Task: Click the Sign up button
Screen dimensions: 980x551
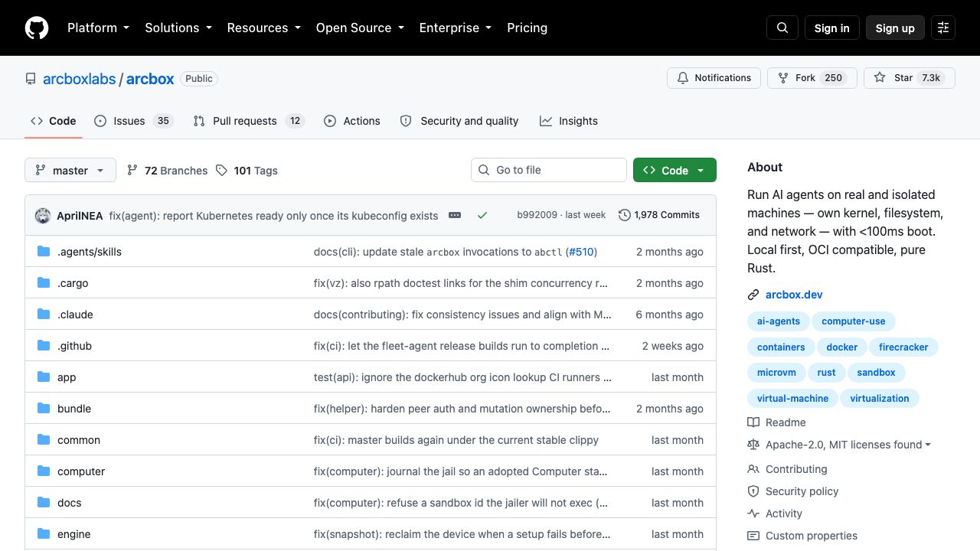Action: pyautogui.click(x=895, y=28)
